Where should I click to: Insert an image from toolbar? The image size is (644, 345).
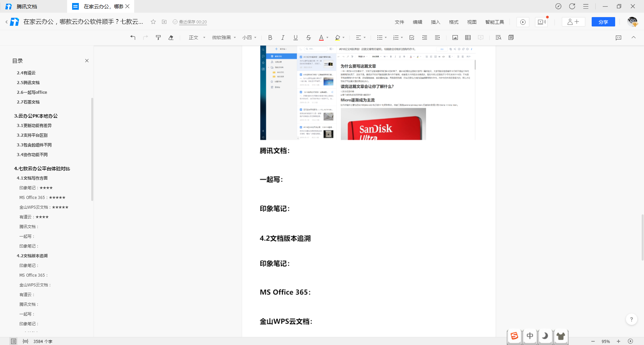pos(455,38)
